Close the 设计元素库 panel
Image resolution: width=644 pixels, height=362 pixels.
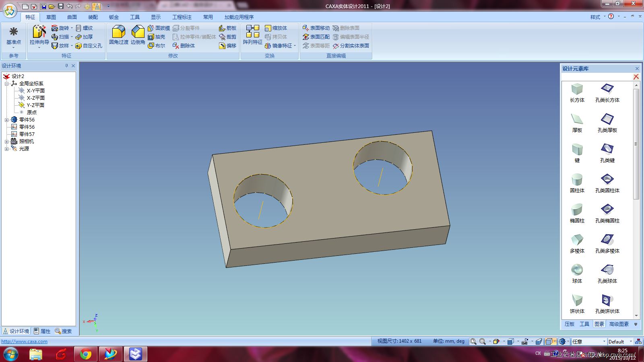637,68
